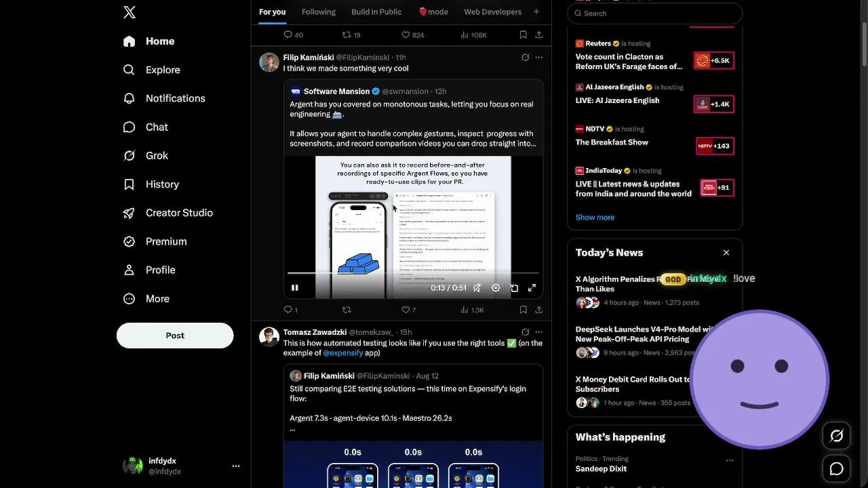Add a new timeline tab with plus
Viewport: 868px width, 488px height.
536,12
